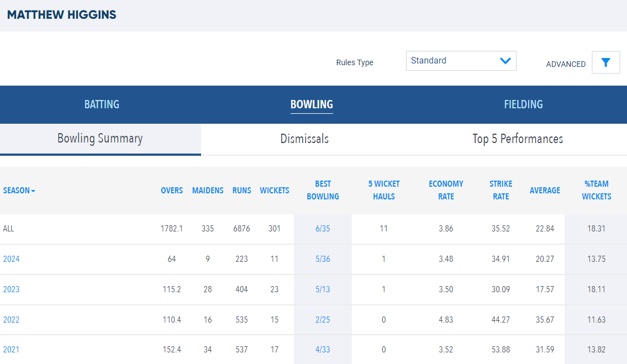Open the Bowling Summary sub-tab
Image resolution: width=627 pixels, height=364 pixels.
[101, 139]
